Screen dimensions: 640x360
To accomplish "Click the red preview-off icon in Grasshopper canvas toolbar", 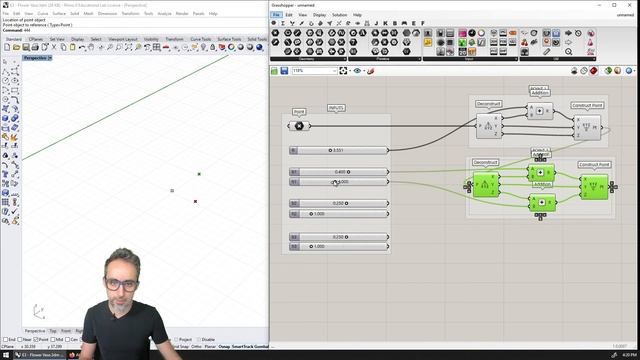I will tap(593, 71).
